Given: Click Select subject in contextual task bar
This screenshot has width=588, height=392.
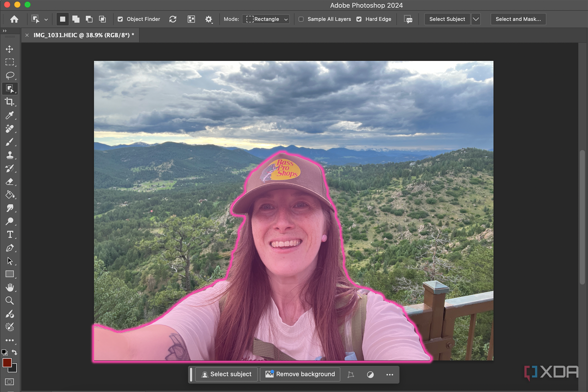Looking at the screenshot, I should point(226,374).
